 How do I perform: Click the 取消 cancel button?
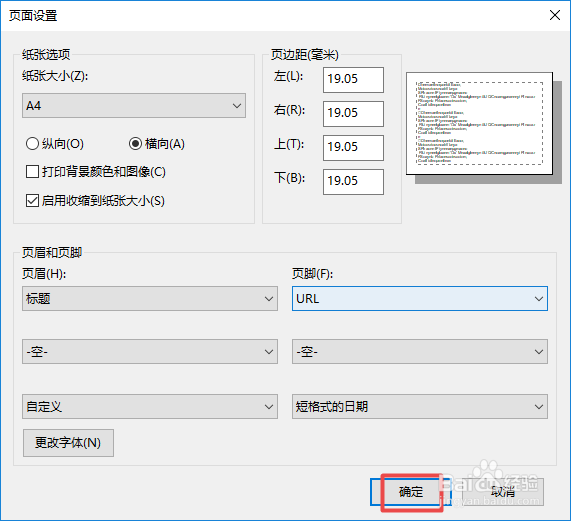click(503, 492)
